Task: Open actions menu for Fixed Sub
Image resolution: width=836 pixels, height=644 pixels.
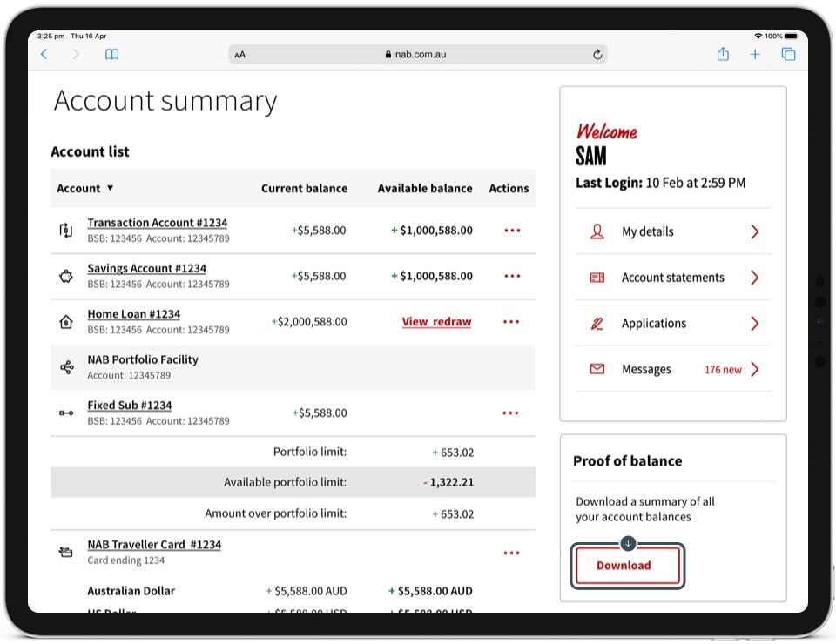Action: point(510,413)
